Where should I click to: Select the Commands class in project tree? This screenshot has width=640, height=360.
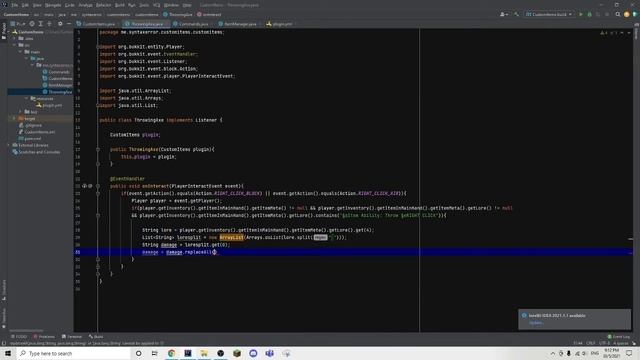click(x=56, y=72)
